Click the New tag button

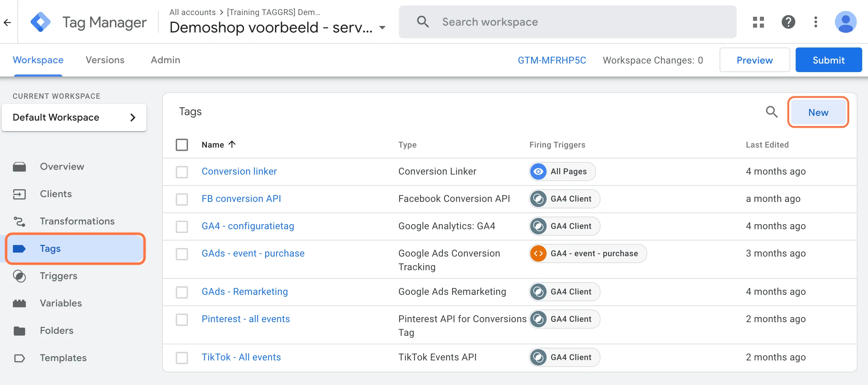tap(819, 112)
